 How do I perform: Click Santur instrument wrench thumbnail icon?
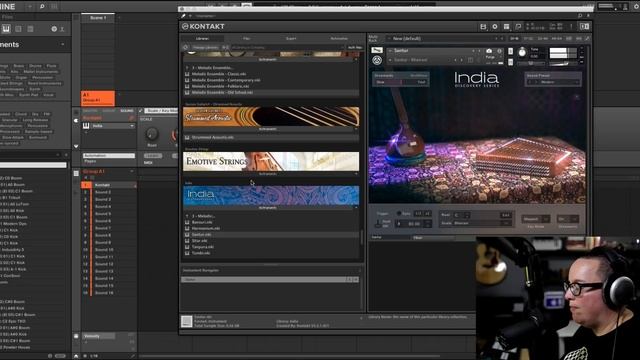click(377, 50)
